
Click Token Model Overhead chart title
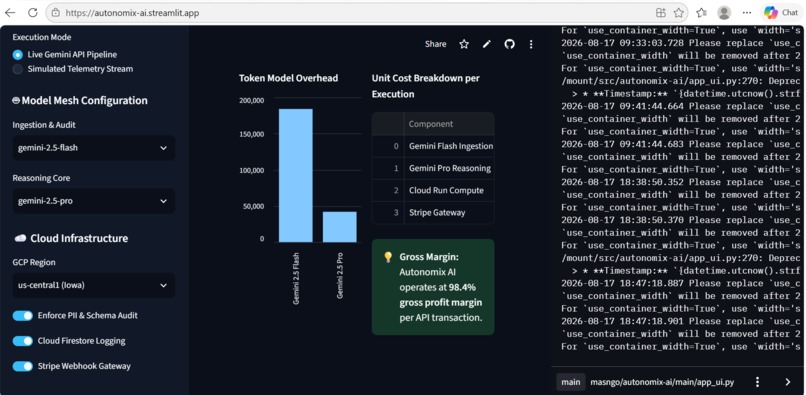point(288,78)
